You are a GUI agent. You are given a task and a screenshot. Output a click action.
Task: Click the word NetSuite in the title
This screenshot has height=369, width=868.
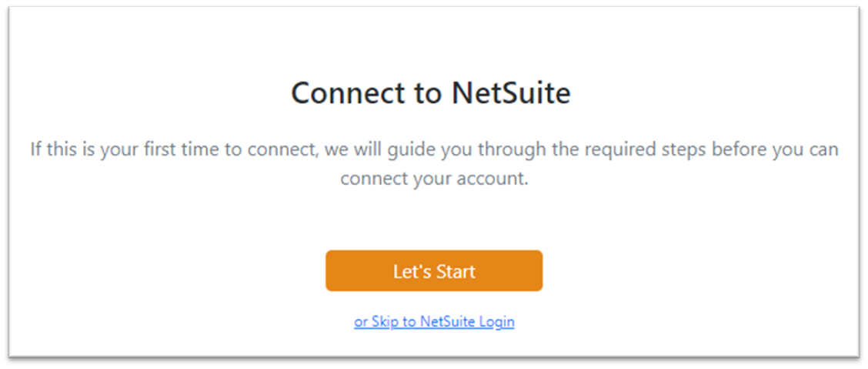point(510,93)
